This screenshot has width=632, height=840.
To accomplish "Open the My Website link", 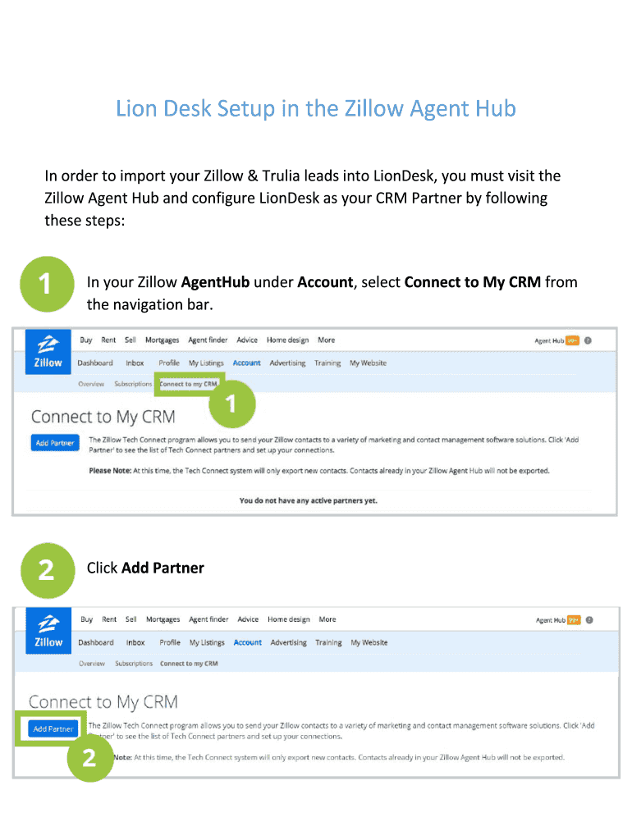I will [369, 363].
